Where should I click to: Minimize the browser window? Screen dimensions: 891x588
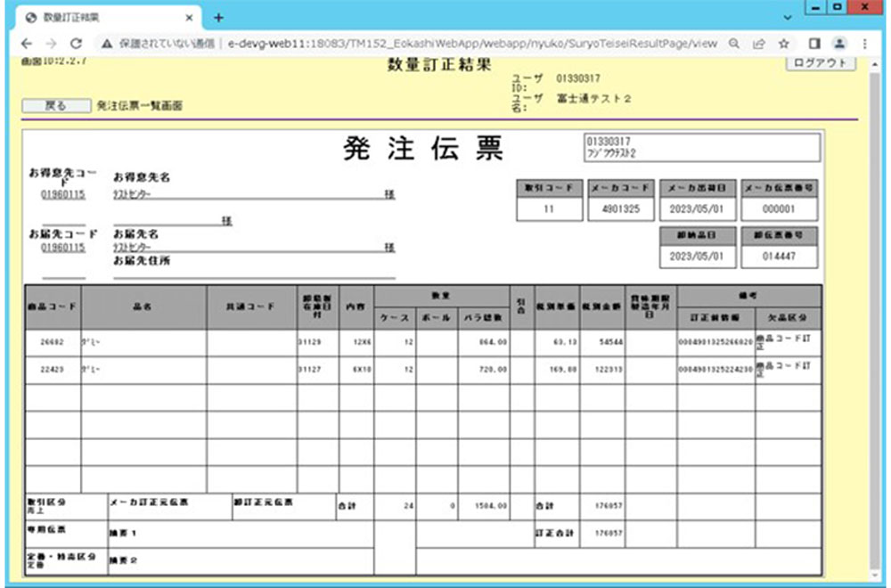pyautogui.click(x=817, y=8)
